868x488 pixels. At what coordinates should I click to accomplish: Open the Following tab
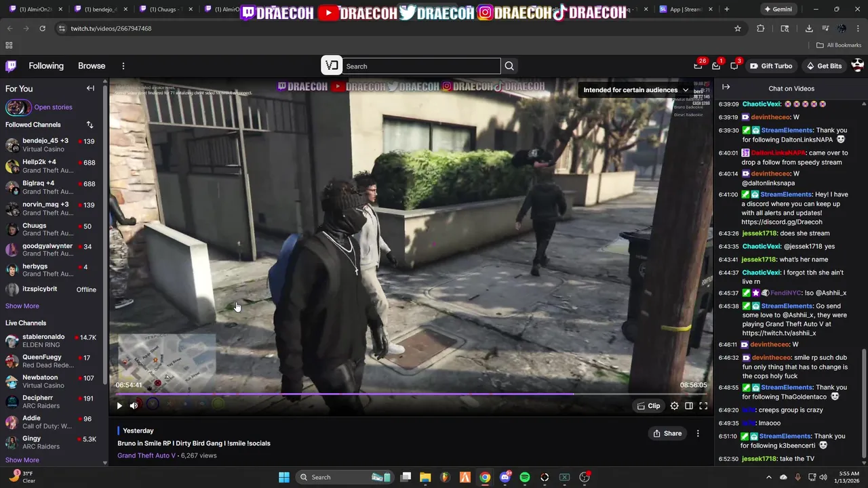coord(46,66)
